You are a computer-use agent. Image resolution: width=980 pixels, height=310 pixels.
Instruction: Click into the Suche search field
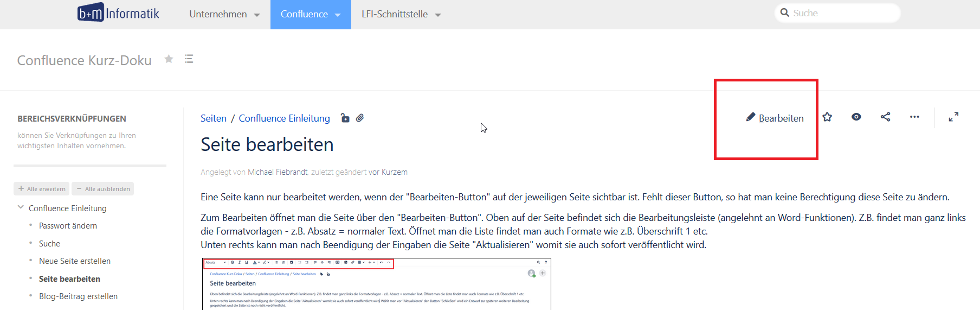click(837, 12)
